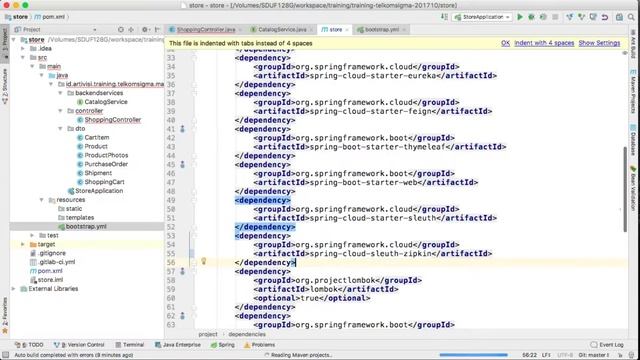Click collapse all icon in Project panel
This screenshot has width=640, height=360.
[x=131, y=30]
